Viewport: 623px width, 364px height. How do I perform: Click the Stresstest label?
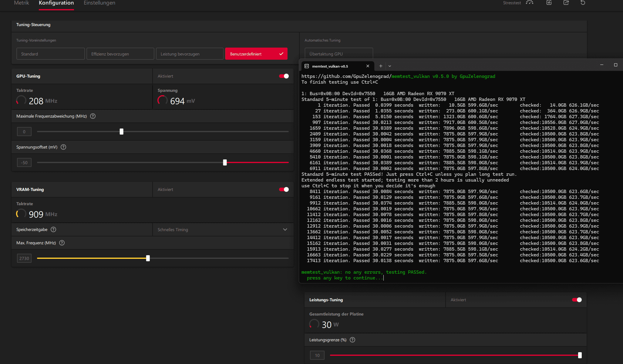pyautogui.click(x=512, y=3)
